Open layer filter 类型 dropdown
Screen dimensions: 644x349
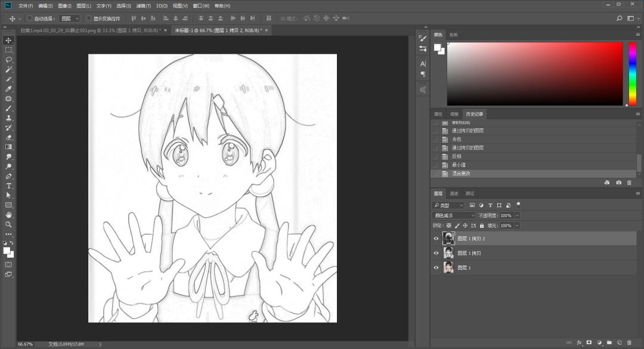click(x=448, y=205)
